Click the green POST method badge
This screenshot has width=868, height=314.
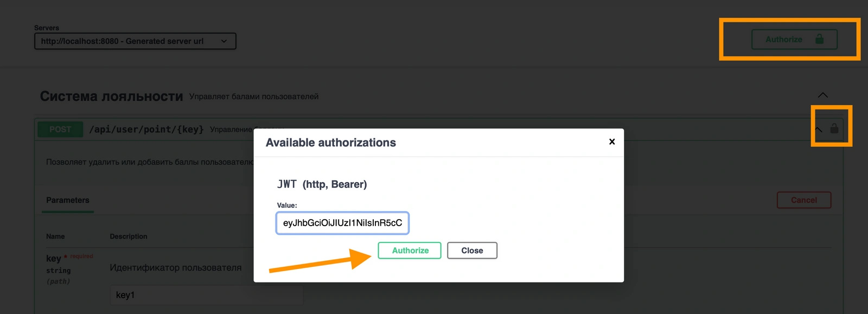60,130
